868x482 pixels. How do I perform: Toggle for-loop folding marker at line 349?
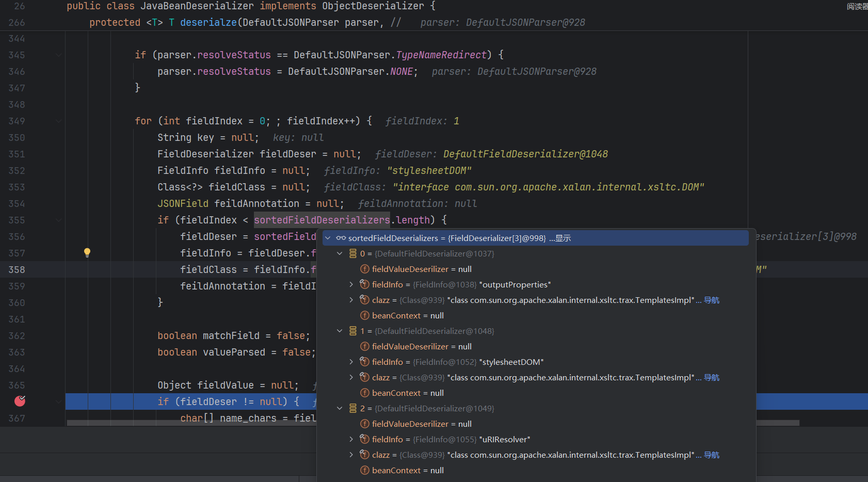(x=58, y=121)
